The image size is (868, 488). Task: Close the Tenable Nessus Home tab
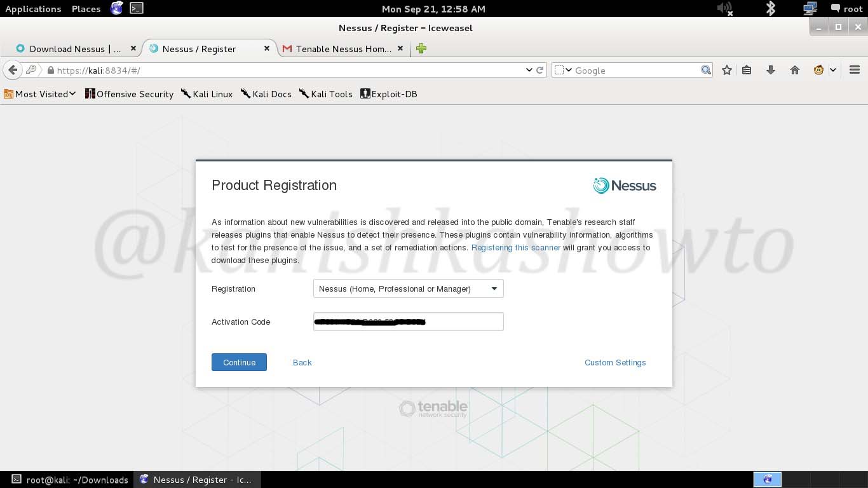click(400, 48)
